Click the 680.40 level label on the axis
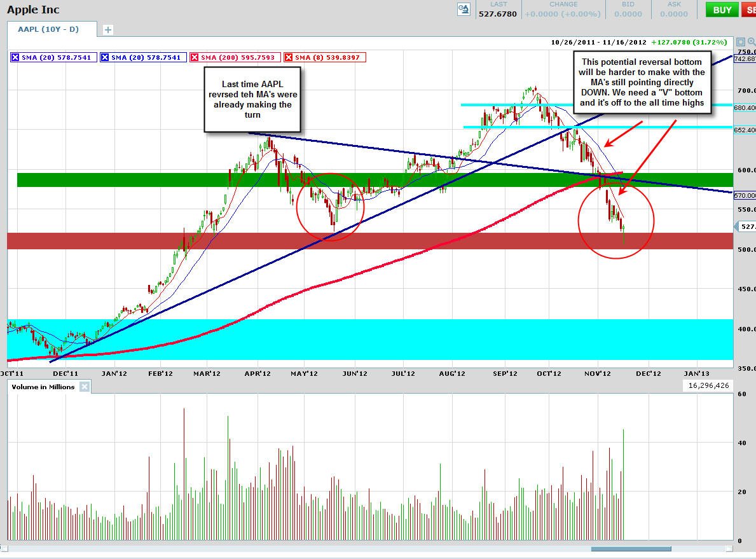The width and height of the screenshot is (756, 559). (x=745, y=107)
